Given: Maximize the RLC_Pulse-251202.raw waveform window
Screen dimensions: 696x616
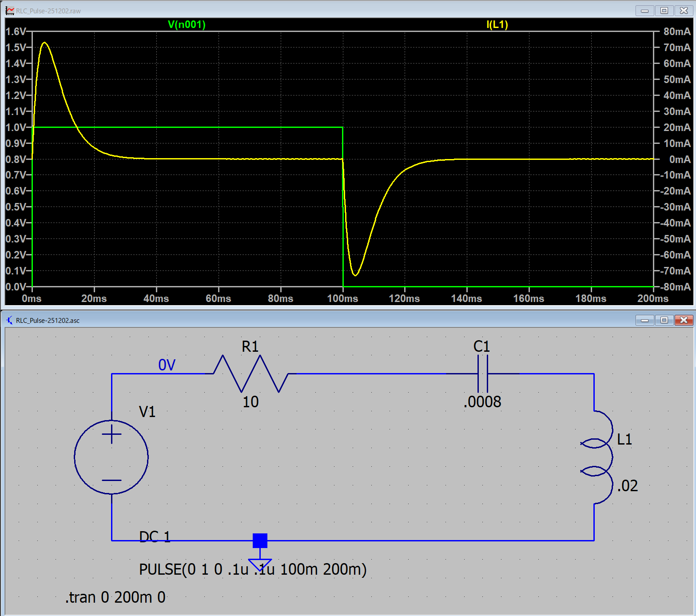Looking at the screenshot, I should coord(664,11).
